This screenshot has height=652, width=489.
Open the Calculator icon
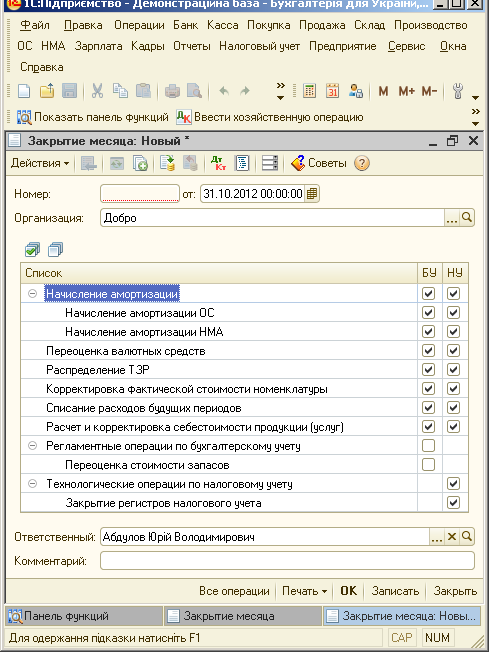pos(310,91)
